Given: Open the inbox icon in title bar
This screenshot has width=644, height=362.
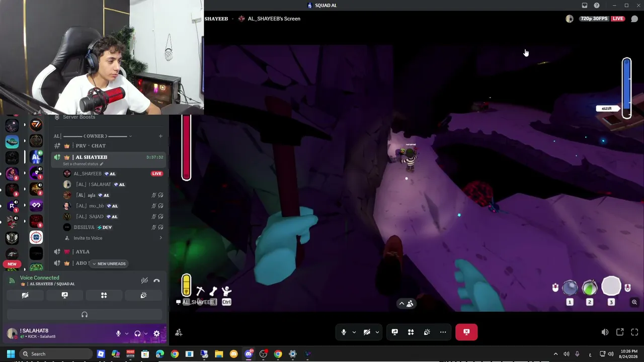Looking at the screenshot, I should pos(585,6).
